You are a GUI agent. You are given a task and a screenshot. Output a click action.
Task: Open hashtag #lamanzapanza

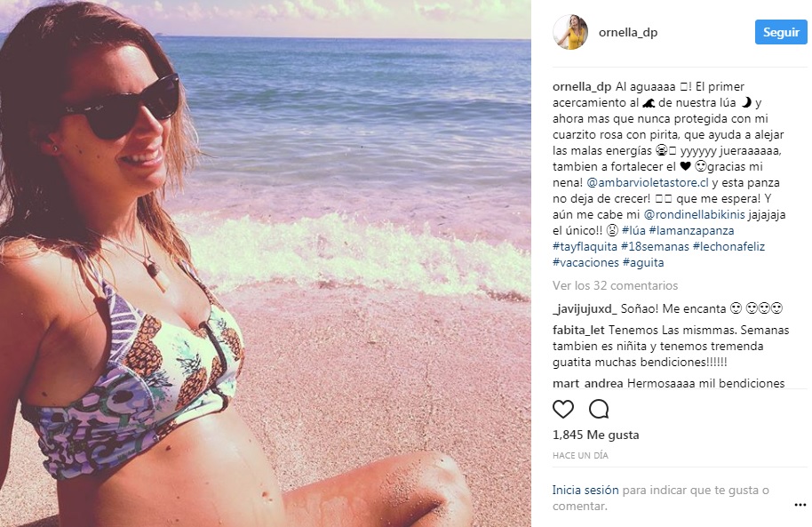point(691,230)
